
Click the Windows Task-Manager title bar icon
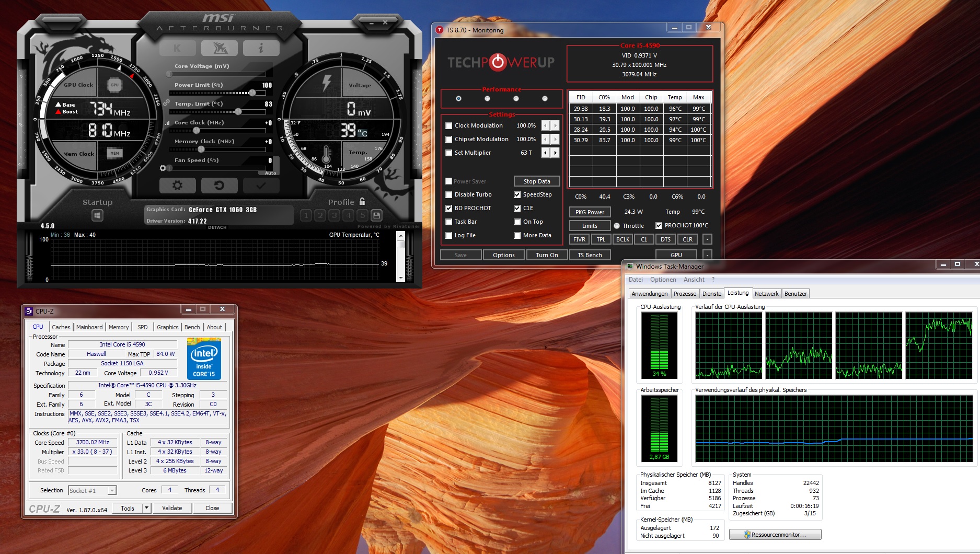[630, 266]
